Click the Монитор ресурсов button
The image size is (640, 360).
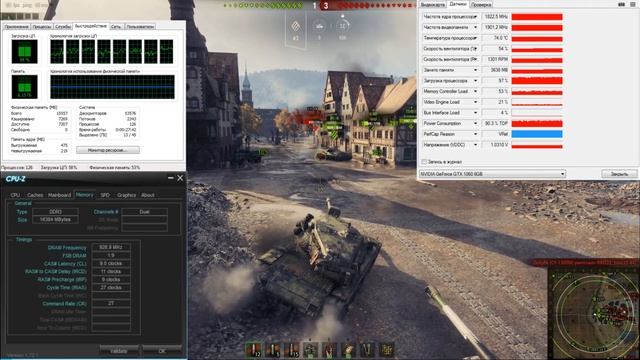[x=108, y=150]
